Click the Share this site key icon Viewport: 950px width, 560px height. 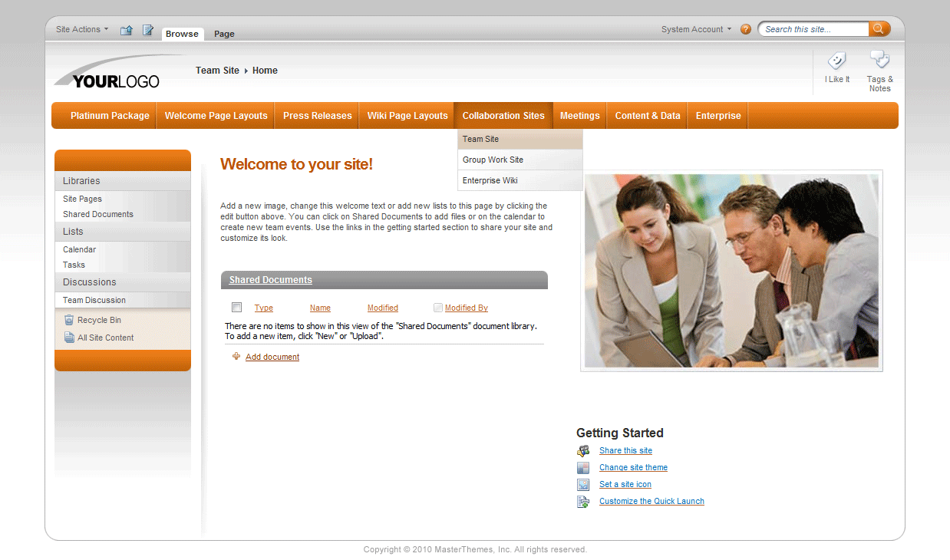[584, 450]
